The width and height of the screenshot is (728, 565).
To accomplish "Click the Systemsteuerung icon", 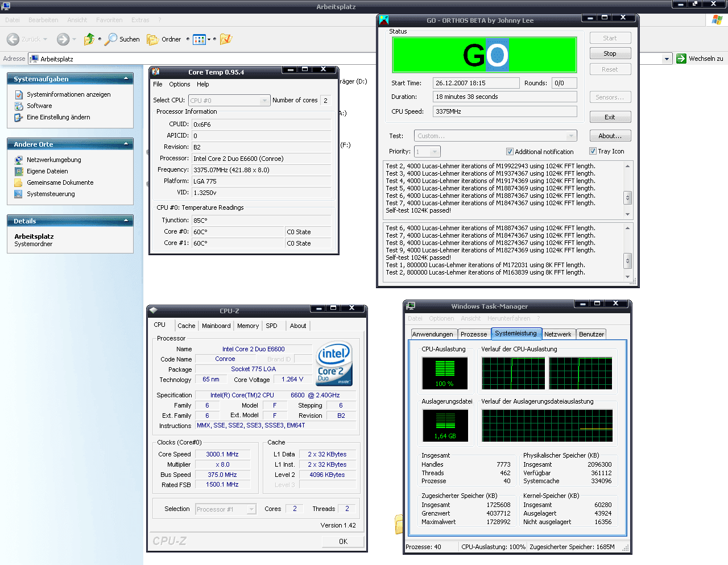I will pyautogui.click(x=19, y=194).
